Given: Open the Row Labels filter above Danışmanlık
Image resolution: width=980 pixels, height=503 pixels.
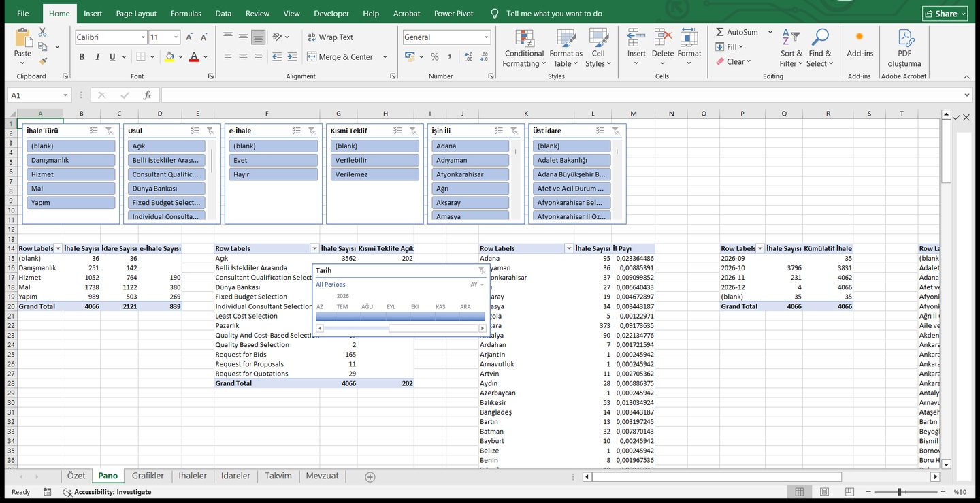Looking at the screenshot, I should 58,249.
